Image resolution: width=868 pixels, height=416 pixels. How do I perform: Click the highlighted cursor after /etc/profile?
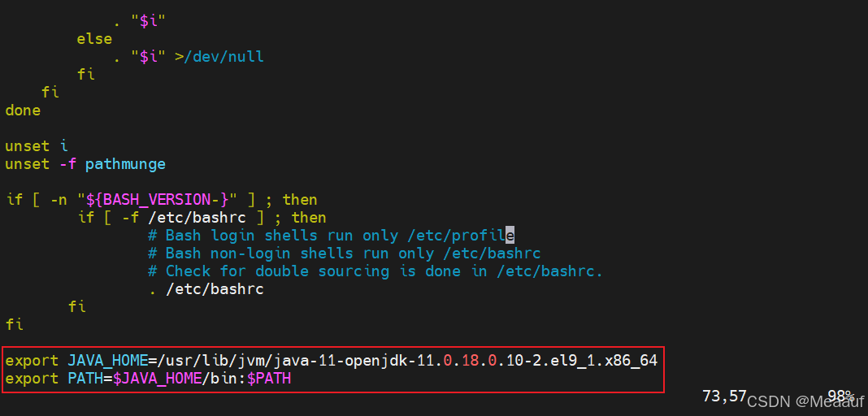click(510, 236)
